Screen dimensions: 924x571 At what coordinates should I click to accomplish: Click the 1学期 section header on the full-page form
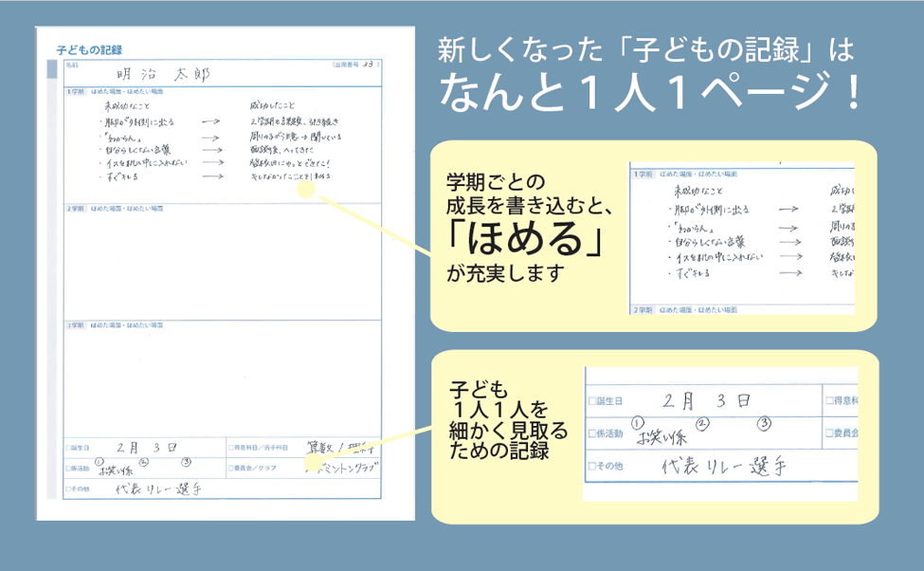pos(115,91)
